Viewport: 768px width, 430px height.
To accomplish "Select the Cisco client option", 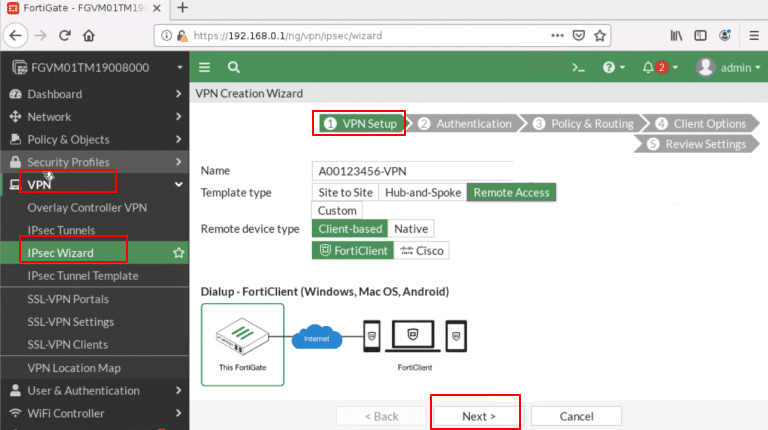I will pos(421,250).
